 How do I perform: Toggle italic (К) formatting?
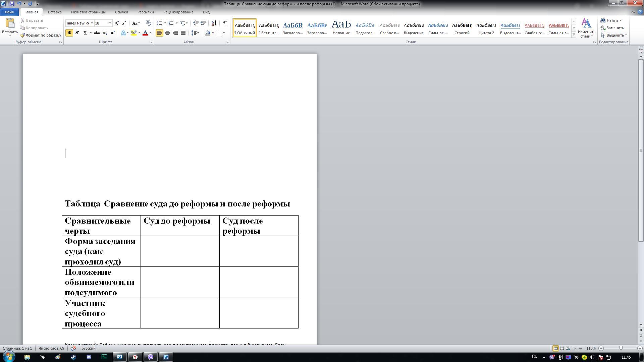[77, 33]
